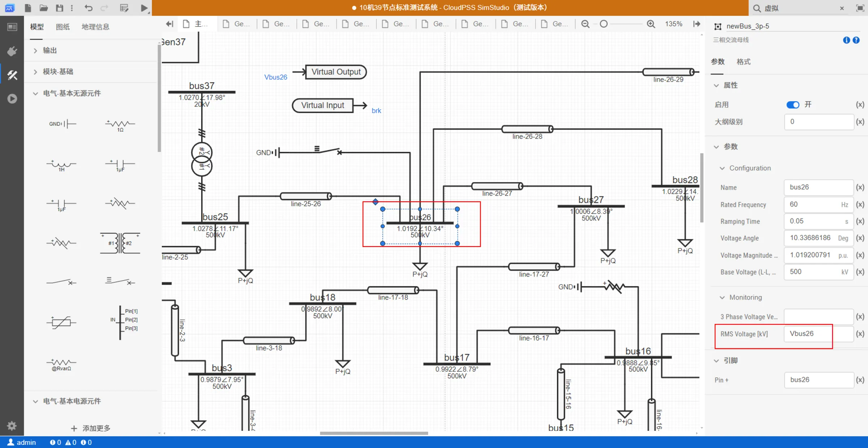The image size is (868, 448).
Task: Create a new file from toolbar
Action: [x=28, y=8]
